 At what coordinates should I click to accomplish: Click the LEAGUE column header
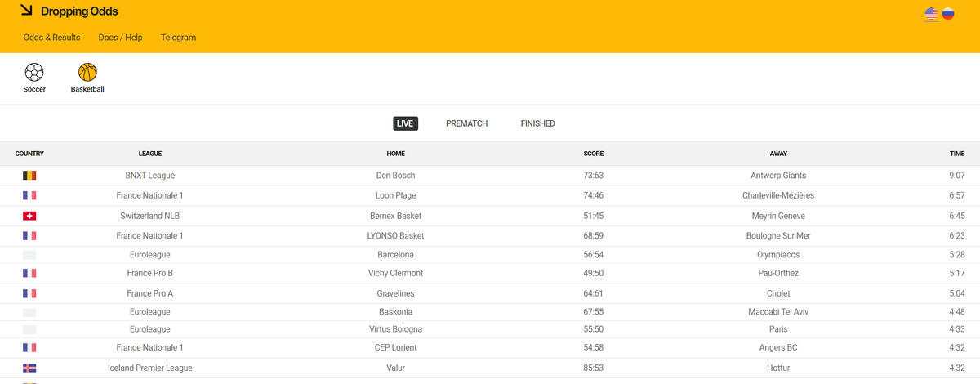[x=150, y=154]
